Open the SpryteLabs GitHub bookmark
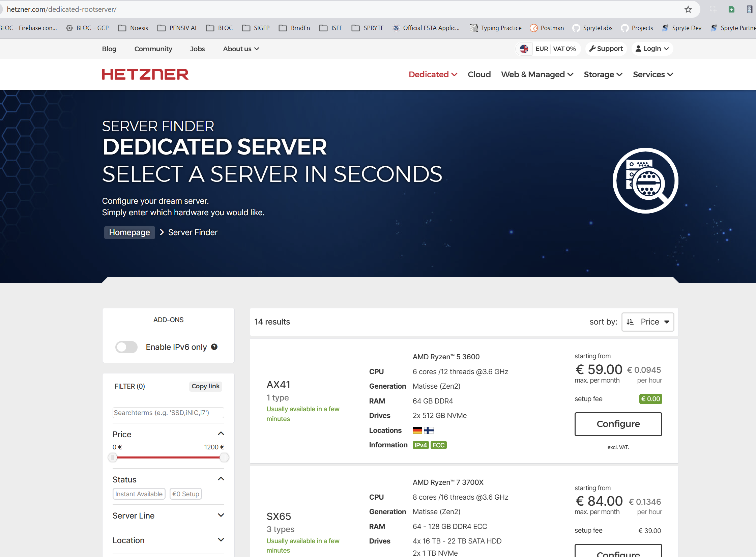Image resolution: width=756 pixels, height=557 pixels. click(592, 28)
